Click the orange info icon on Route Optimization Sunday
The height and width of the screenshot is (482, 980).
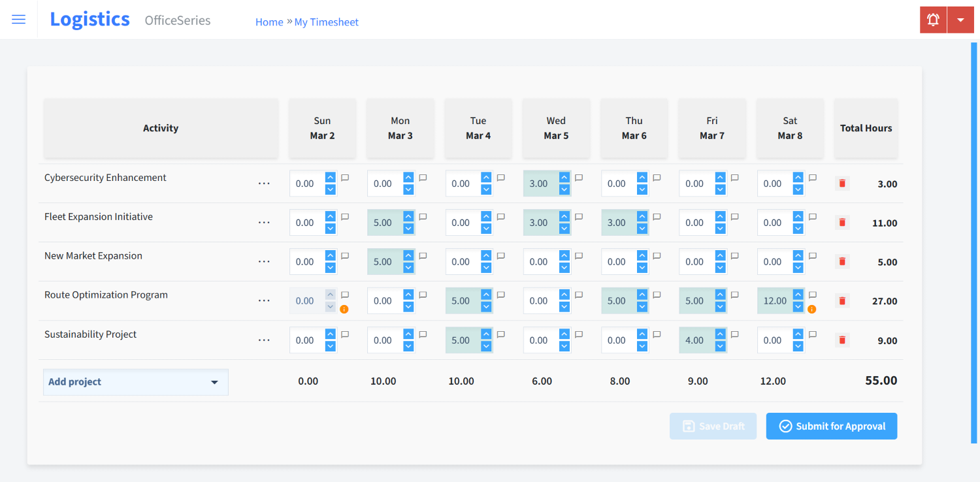344,309
